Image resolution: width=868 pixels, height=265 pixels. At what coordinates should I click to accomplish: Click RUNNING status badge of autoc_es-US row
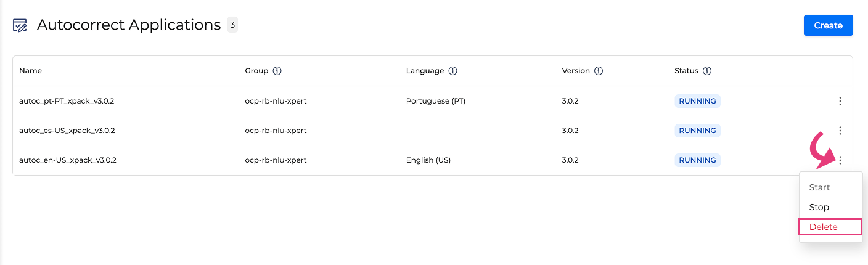[x=697, y=131]
